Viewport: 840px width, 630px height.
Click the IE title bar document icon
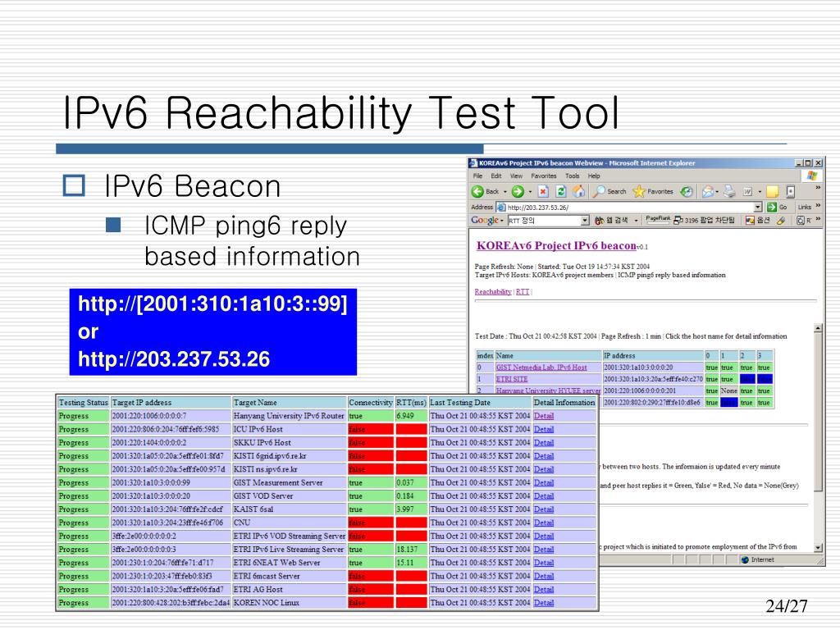(473, 163)
